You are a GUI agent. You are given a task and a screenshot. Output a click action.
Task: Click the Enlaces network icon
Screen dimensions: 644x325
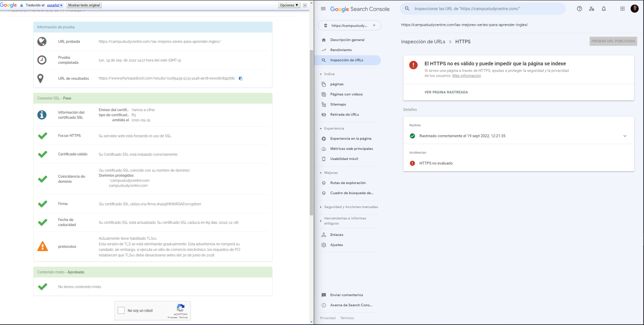(324, 235)
